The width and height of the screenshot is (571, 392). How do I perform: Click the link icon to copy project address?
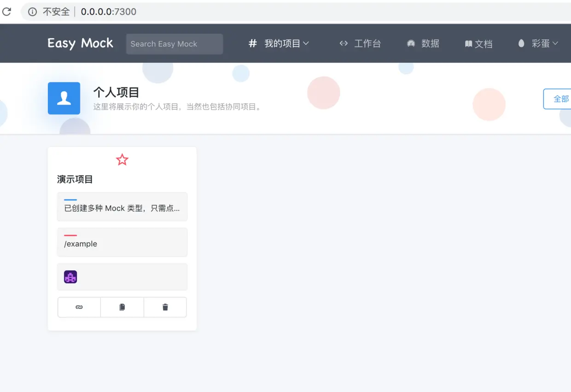pos(79,307)
